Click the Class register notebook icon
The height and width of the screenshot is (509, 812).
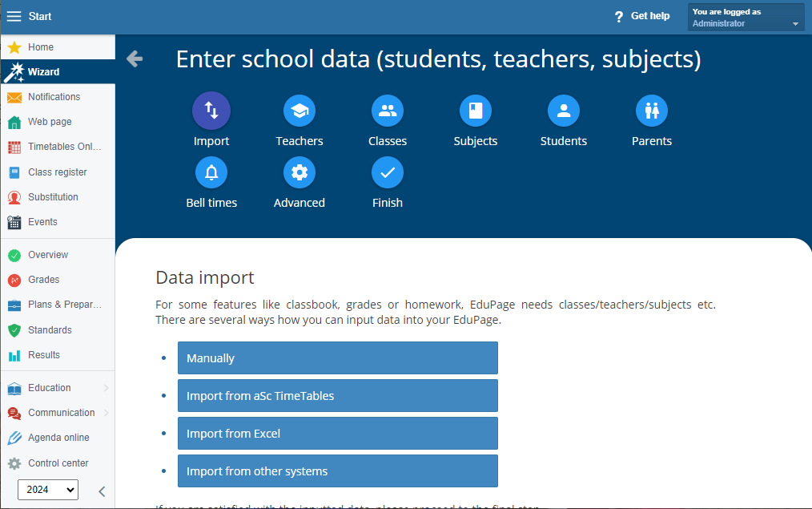pos(14,172)
